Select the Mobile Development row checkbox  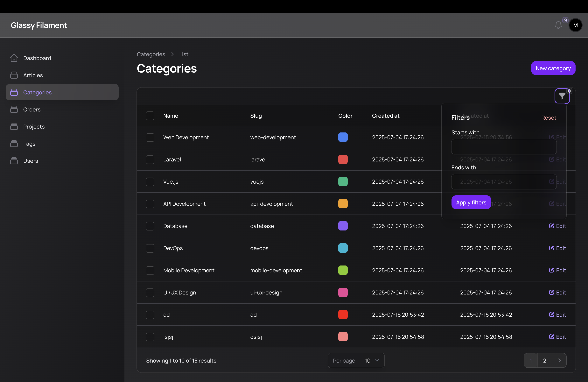click(150, 271)
